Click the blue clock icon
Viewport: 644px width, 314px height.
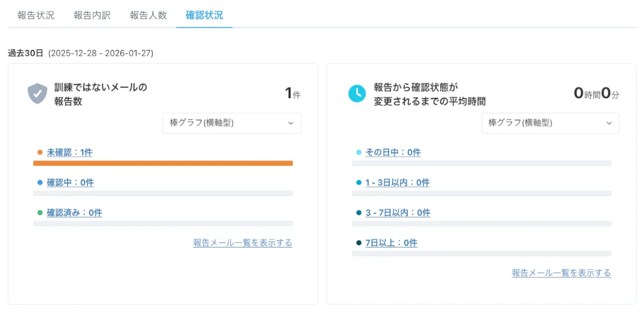[x=357, y=93]
